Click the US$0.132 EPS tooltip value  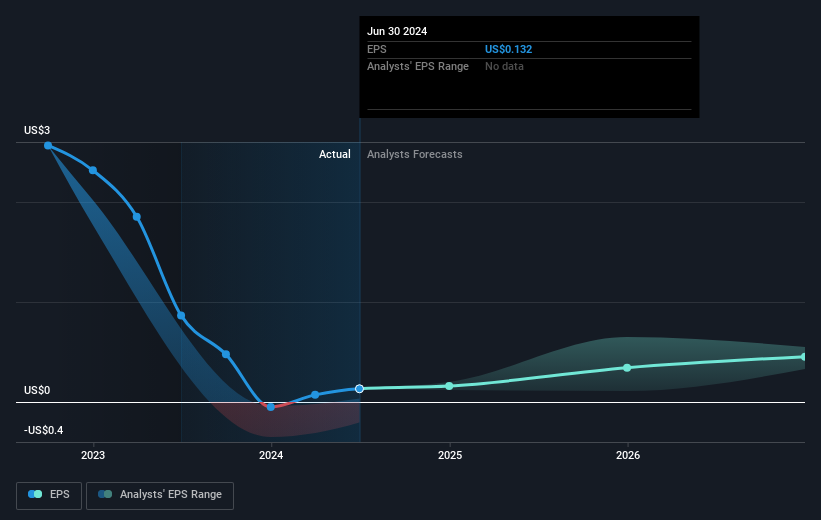508,49
